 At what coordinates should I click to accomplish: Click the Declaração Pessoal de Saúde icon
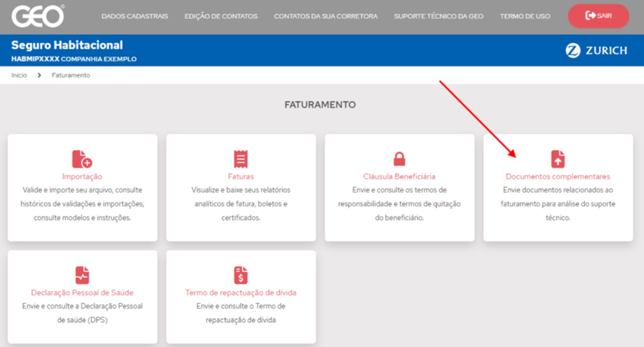tap(82, 275)
